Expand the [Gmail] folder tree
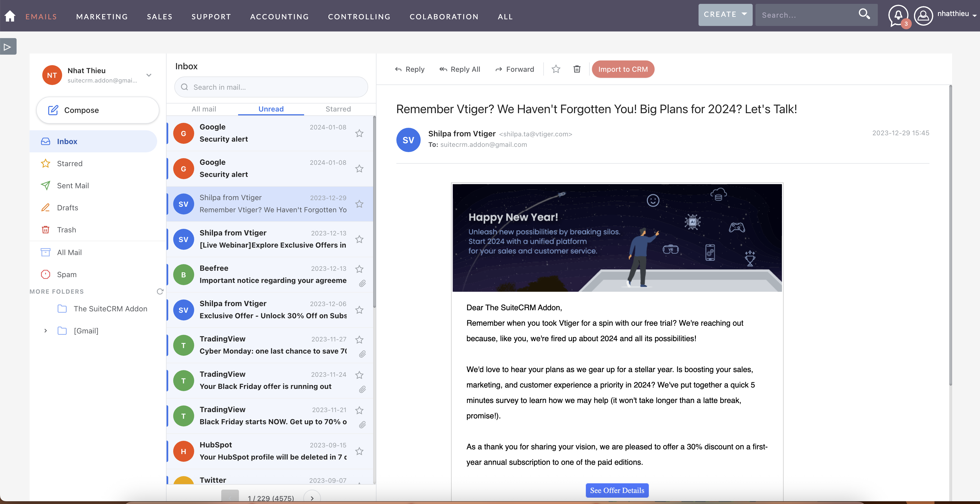 pyautogui.click(x=46, y=331)
